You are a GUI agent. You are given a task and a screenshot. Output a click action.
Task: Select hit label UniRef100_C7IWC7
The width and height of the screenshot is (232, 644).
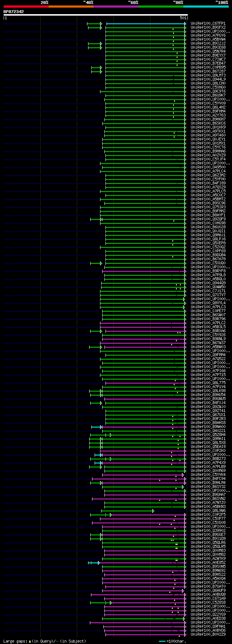click(208, 59)
